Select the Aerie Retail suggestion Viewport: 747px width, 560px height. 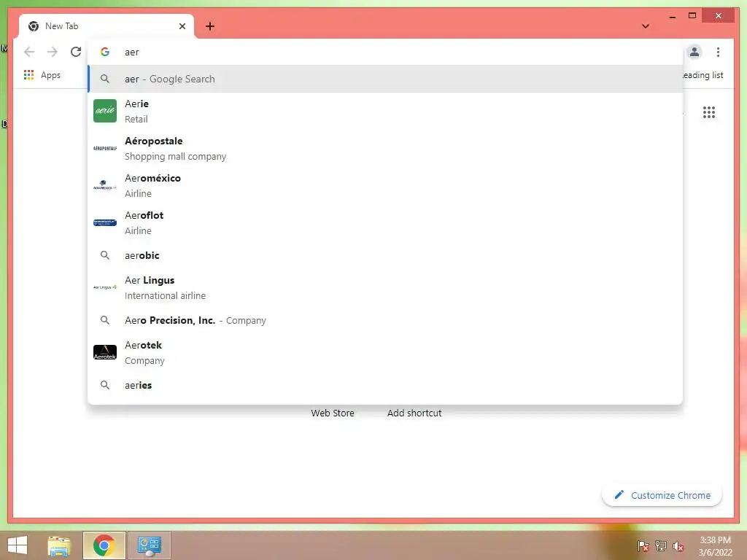point(385,112)
